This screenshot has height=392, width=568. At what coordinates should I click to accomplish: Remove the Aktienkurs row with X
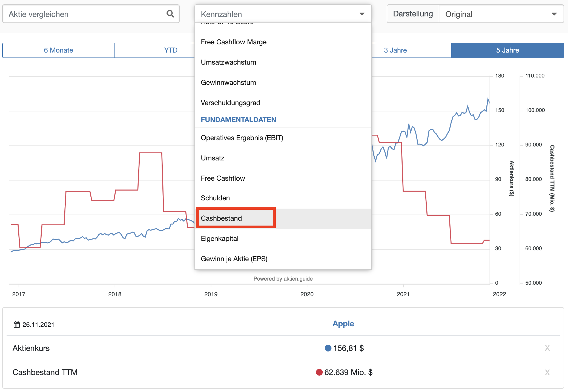pos(547,348)
